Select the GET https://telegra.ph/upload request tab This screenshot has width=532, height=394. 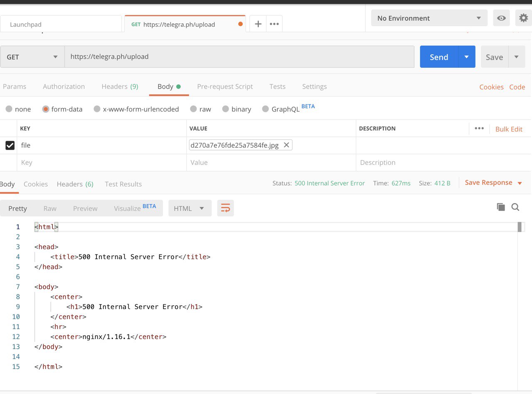pyautogui.click(x=185, y=24)
